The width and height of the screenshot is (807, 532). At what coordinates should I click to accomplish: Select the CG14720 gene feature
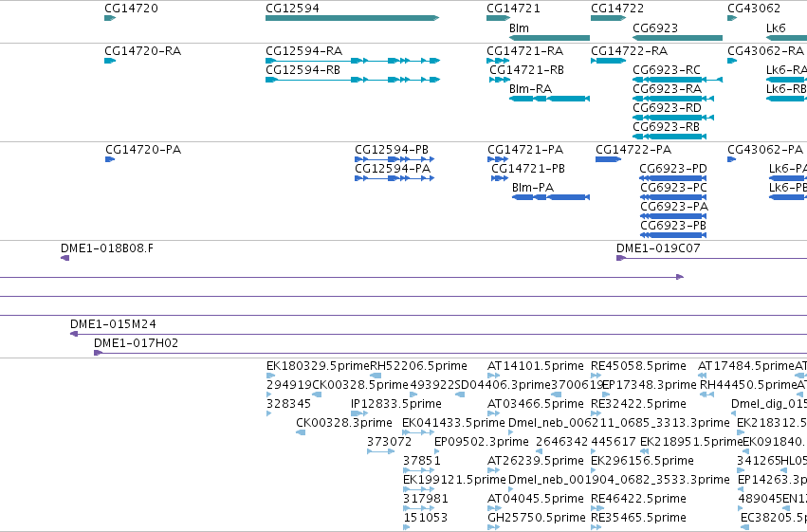click(110, 18)
